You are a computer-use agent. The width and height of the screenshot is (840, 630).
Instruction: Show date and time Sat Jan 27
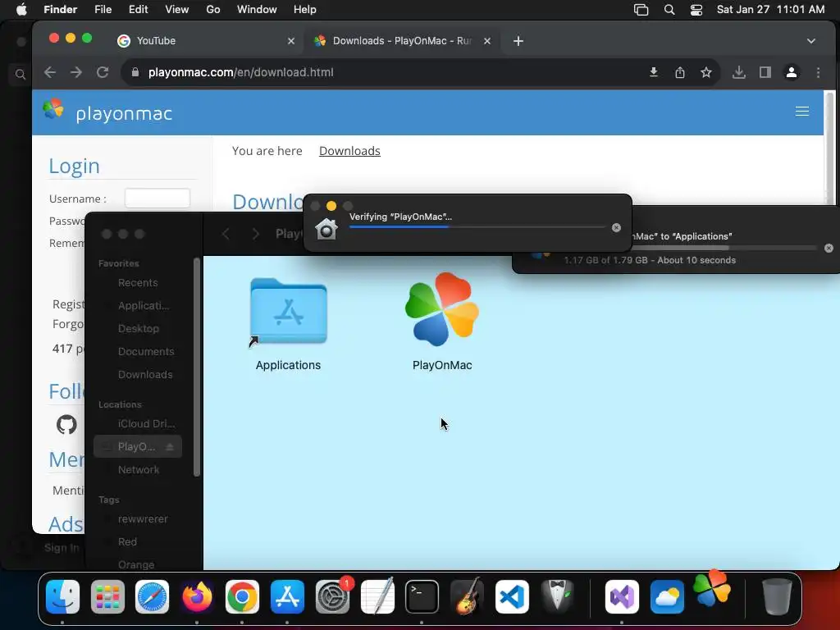click(770, 10)
